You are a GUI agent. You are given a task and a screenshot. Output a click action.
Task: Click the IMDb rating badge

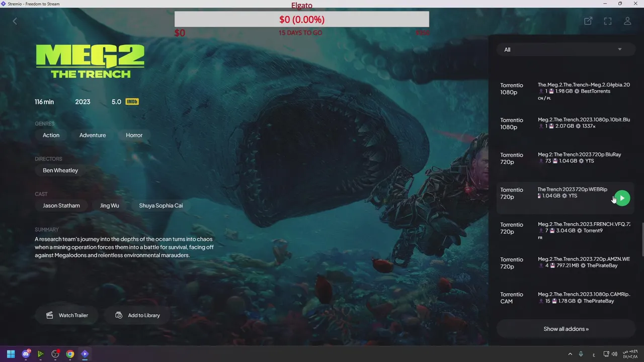(x=132, y=102)
